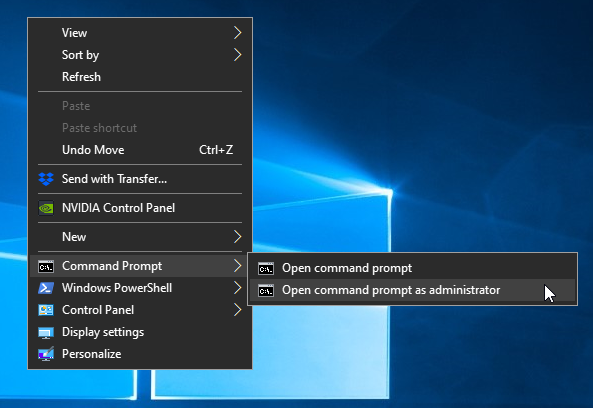Image resolution: width=593 pixels, height=408 pixels.
Task: Choose the New menu entry
Action: (x=140, y=237)
